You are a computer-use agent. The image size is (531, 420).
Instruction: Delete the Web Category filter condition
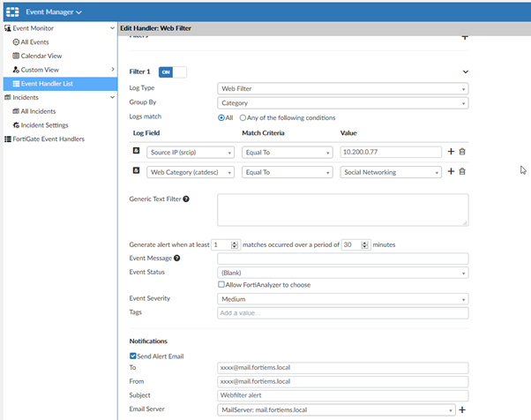[x=461, y=172]
